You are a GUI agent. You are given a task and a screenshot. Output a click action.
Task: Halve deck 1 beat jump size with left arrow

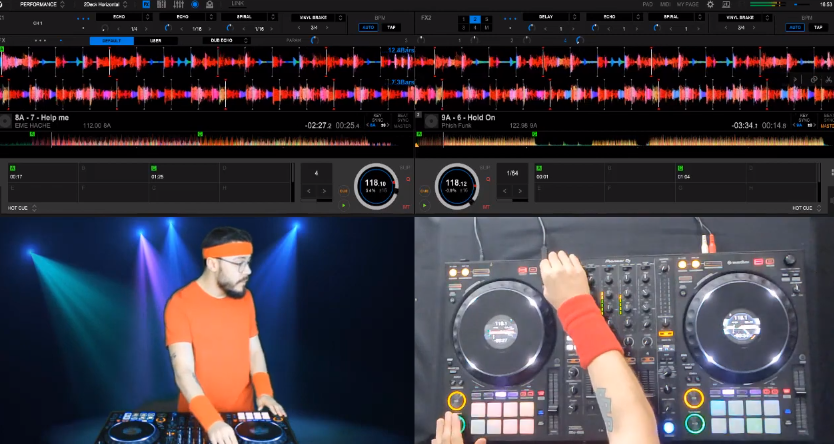(x=309, y=191)
